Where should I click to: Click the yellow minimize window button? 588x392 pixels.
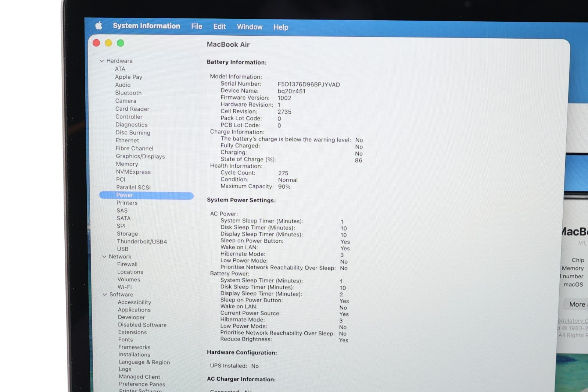(108, 43)
